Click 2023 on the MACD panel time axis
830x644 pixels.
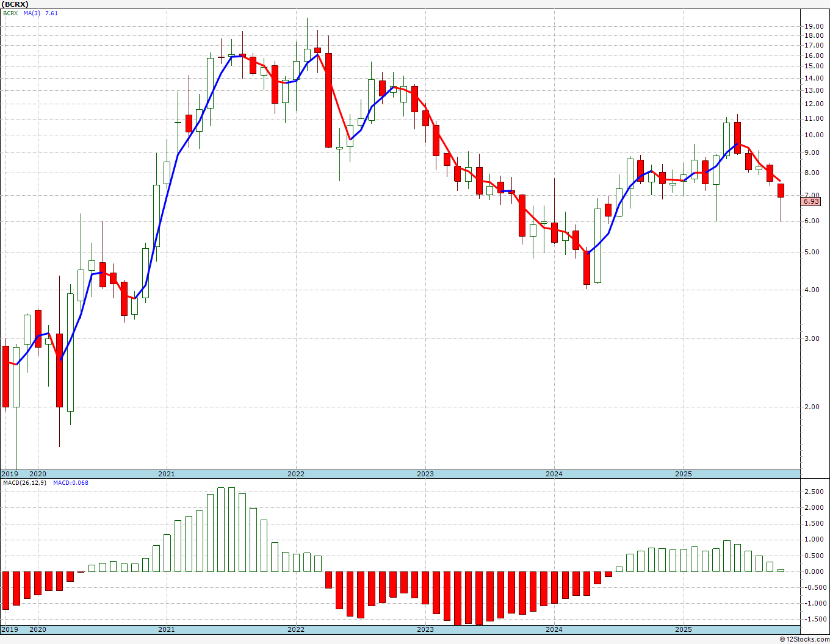tap(425, 629)
